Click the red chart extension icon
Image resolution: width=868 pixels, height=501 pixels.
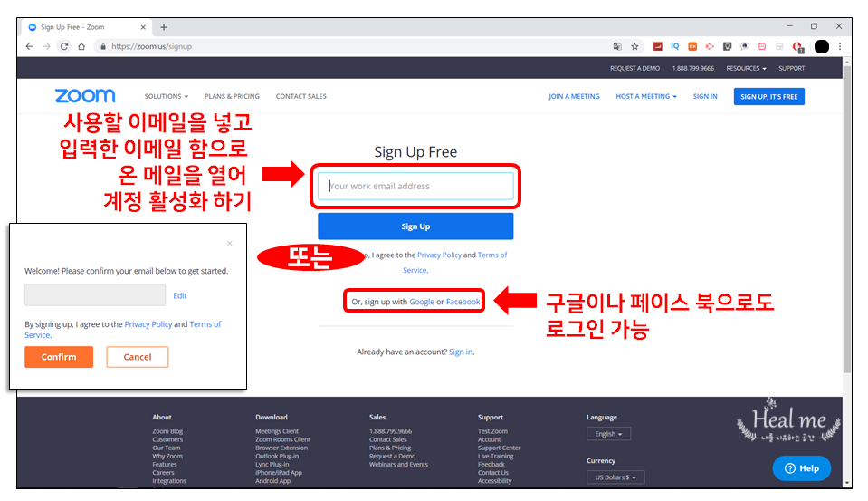pos(658,46)
